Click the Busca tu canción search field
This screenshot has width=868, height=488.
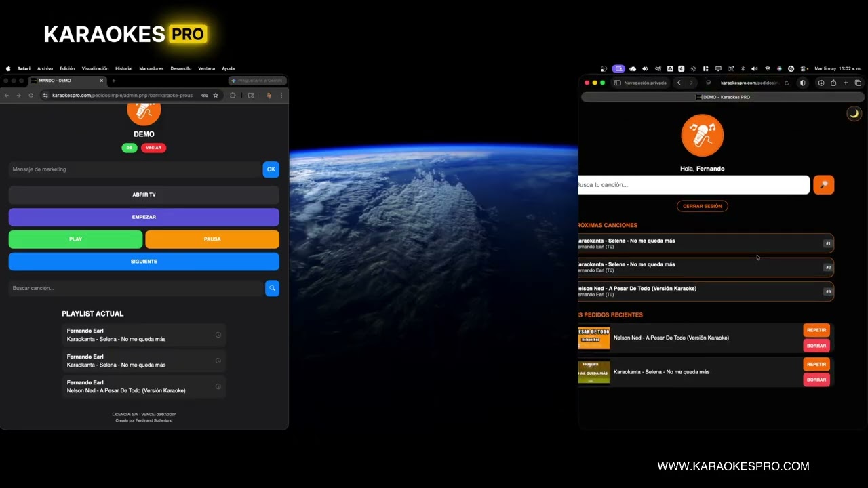(694, 184)
